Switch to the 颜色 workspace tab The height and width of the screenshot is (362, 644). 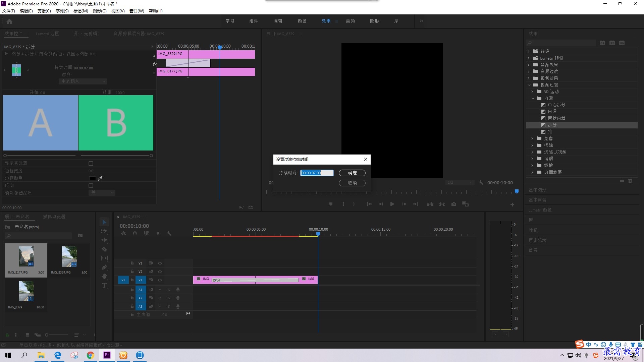[302, 21]
